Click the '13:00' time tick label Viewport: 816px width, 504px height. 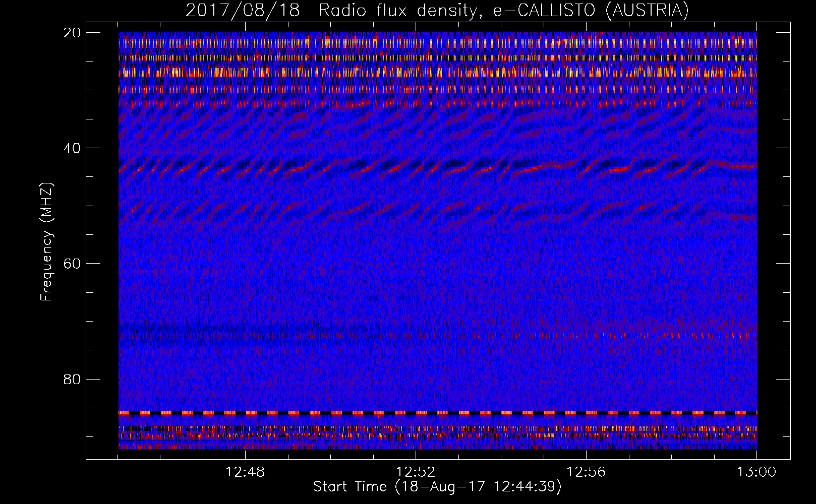click(x=756, y=472)
